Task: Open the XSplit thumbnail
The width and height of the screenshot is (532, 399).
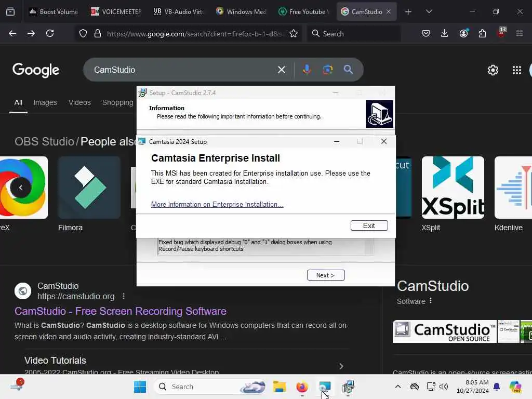Action: coord(453,187)
